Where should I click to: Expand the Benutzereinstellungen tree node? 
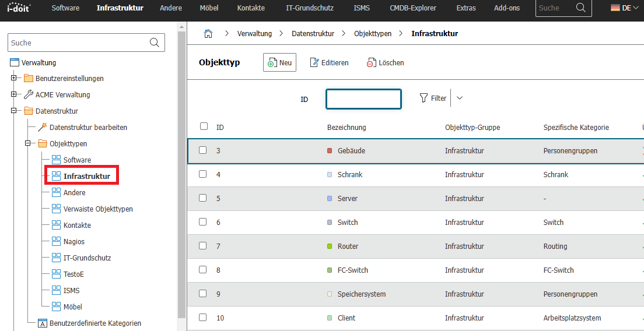pos(14,78)
